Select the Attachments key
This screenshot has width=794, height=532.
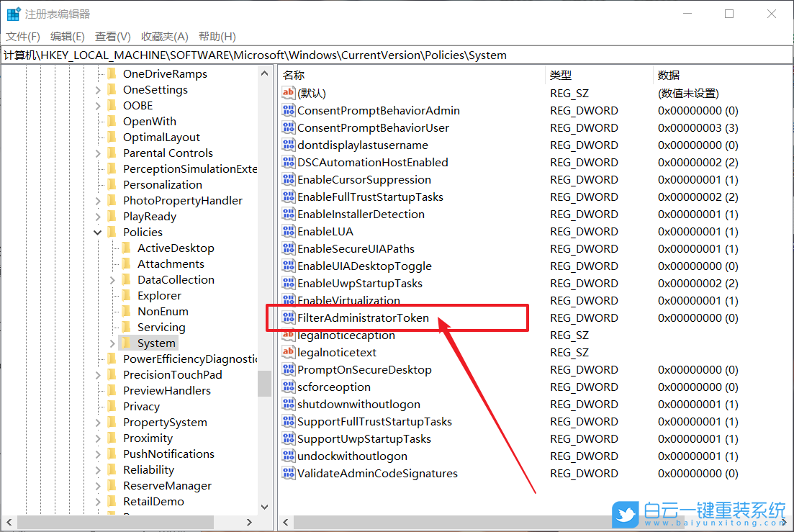click(171, 263)
